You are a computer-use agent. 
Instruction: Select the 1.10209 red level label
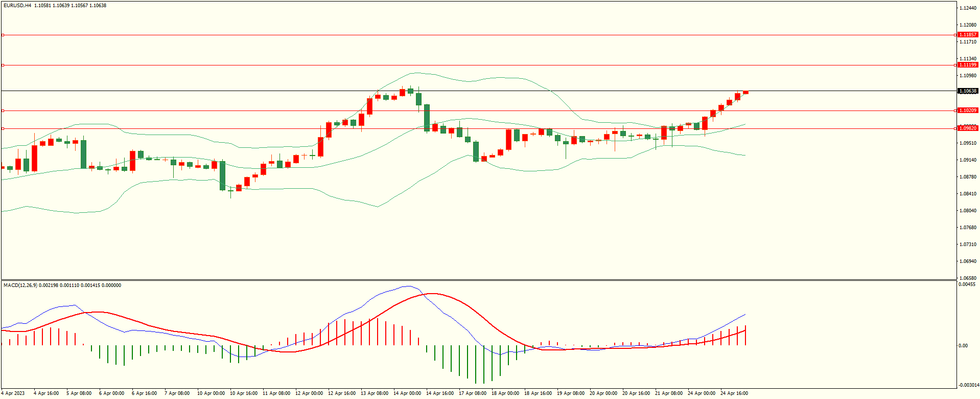click(x=967, y=110)
